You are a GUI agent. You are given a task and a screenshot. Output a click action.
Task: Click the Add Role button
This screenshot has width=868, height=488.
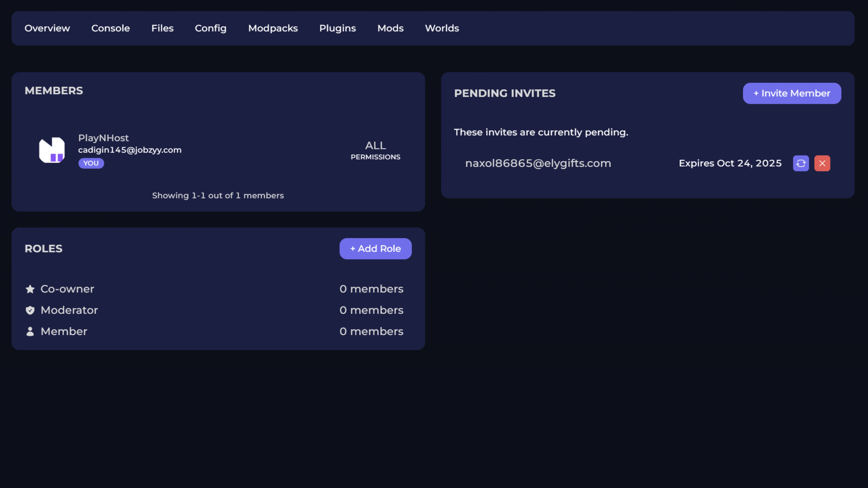(x=375, y=249)
